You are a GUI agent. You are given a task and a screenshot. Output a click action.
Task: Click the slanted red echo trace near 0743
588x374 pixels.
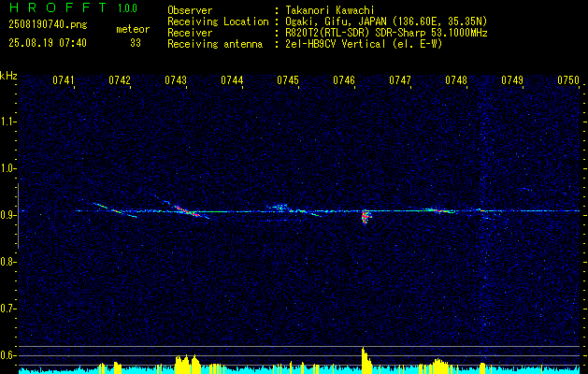pyautogui.click(x=186, y=210)
